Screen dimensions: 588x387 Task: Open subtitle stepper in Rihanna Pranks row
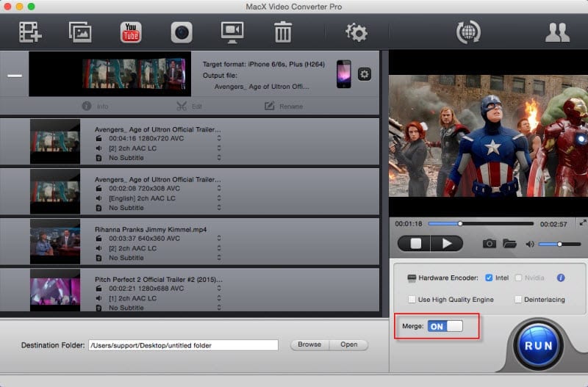tap(219, 258)
